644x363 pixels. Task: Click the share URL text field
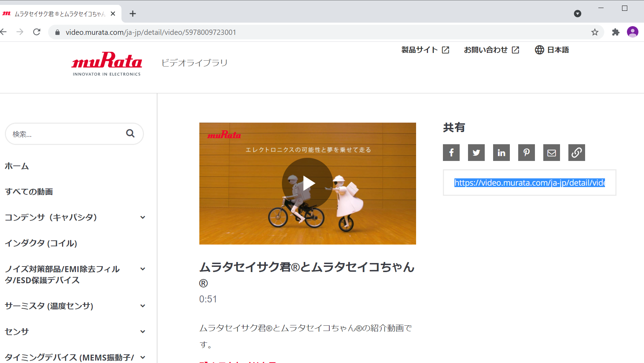[x=529, y=183]
